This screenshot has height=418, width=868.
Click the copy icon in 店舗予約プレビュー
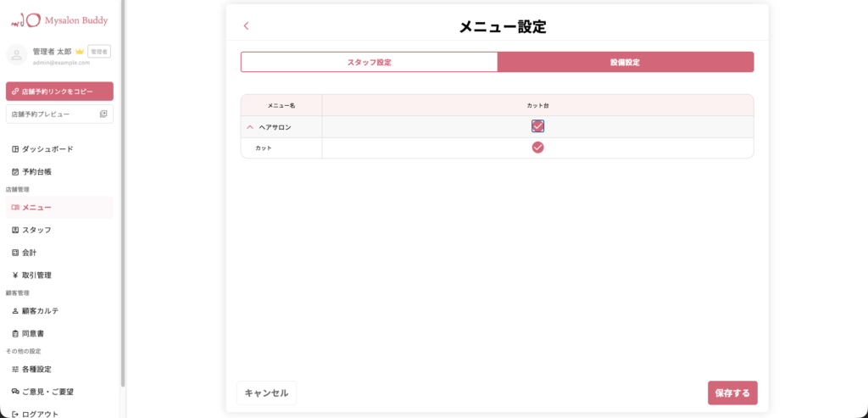click(x=103, y=114)
